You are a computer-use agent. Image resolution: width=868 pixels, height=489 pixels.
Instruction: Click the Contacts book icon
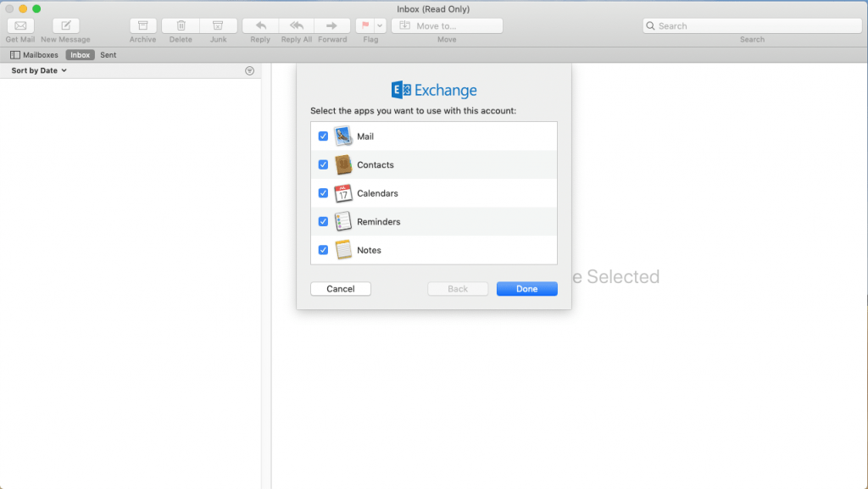coord(343,165)
